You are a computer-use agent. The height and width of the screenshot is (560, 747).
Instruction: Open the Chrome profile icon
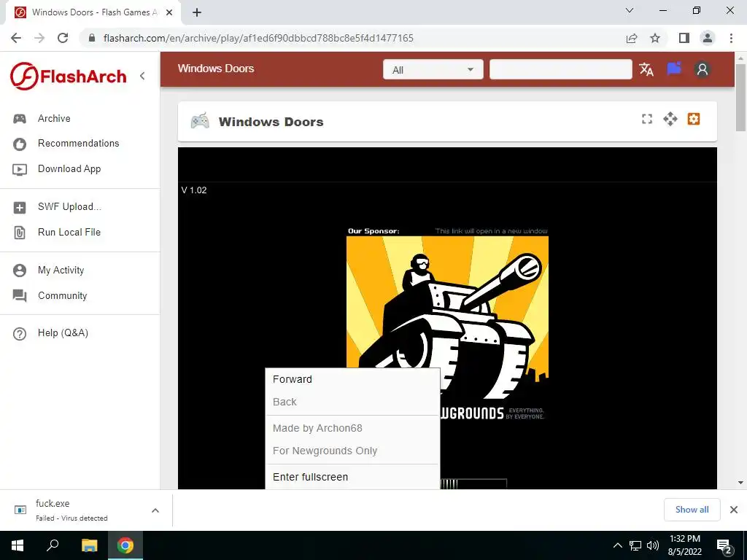click(708, 38)
